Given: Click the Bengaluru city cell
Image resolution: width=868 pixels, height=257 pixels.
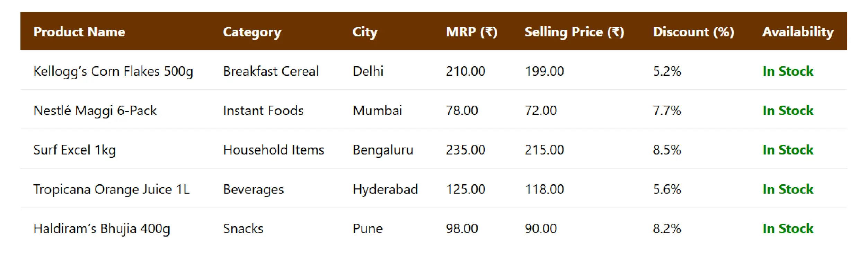Looking at the screenshot, I should [383, 150].
